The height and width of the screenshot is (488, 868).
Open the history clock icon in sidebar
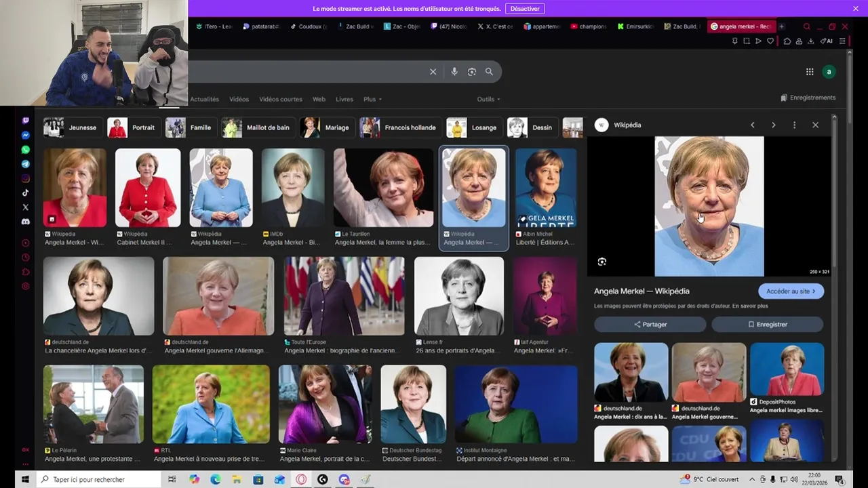tap(25, 258)
